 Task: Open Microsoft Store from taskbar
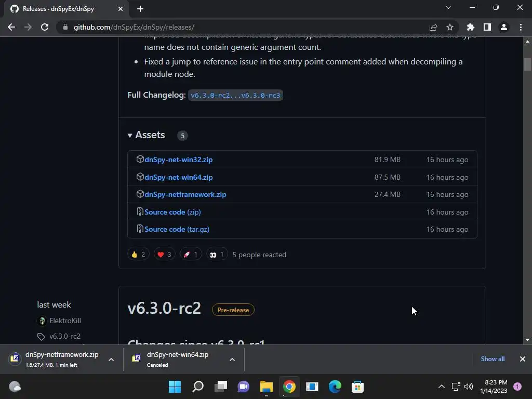pos(357,387)
